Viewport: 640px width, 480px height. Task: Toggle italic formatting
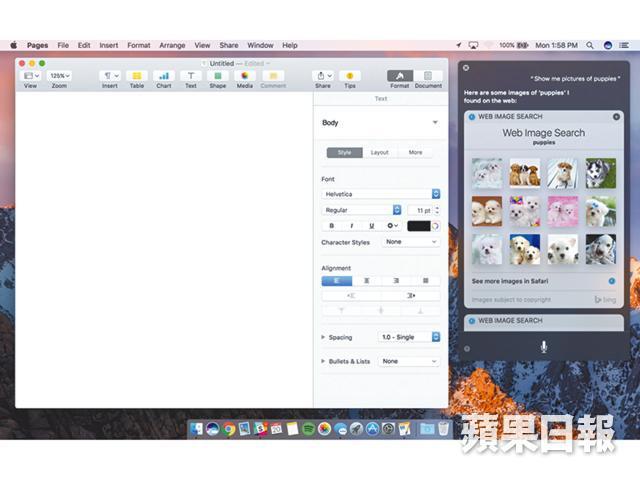pyautogui.click(x=352, y=226)
